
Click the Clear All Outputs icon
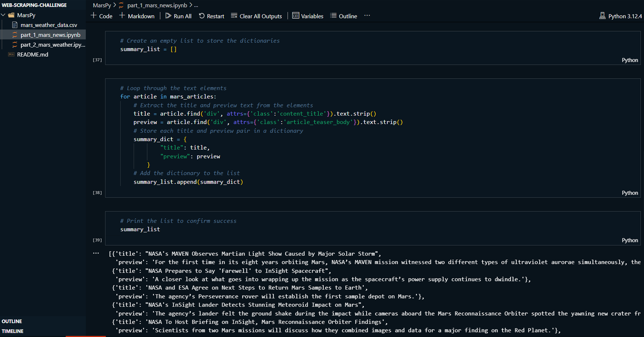pos(234,16)
